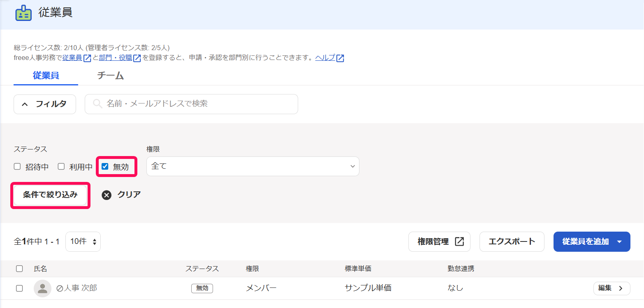Image resolution: width=644 pixels, height=308 pixels.
Task: Uncheck the 無効 status checkbox
Action: (105, 166)
